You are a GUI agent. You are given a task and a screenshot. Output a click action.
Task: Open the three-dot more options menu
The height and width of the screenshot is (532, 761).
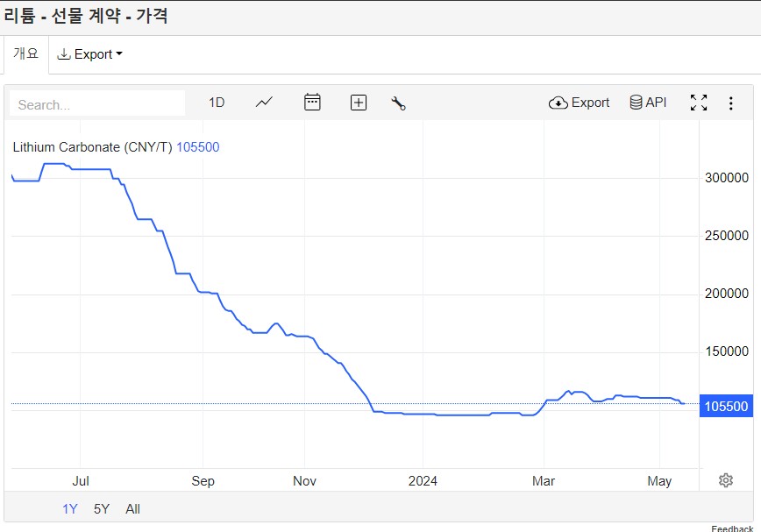[x=731, y=103]
